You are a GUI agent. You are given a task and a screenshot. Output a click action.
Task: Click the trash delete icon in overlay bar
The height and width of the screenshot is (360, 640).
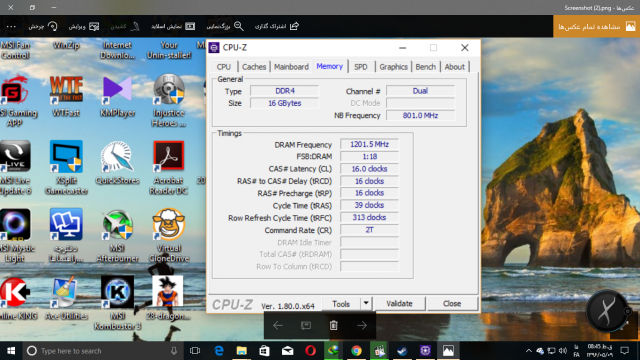point(333,325)
